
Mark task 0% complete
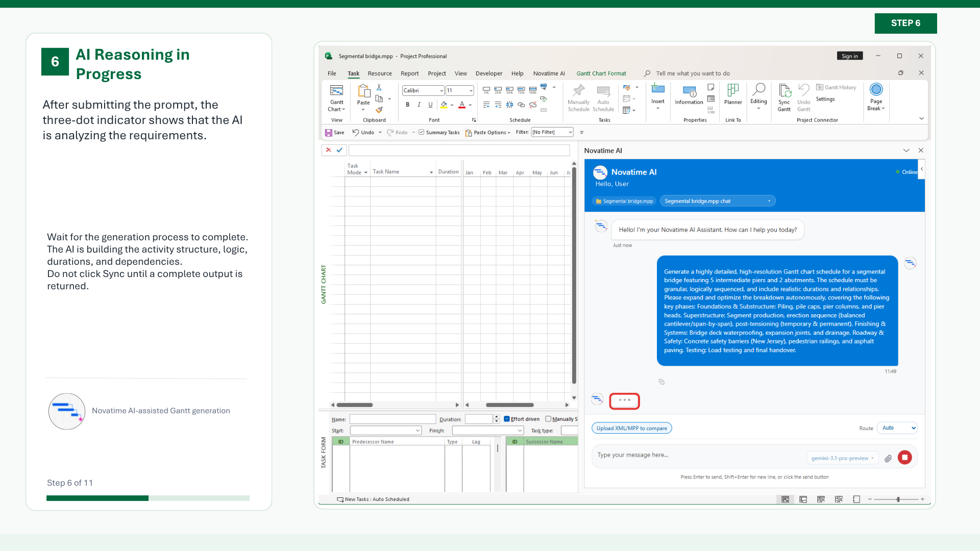[x=486, y=90]
